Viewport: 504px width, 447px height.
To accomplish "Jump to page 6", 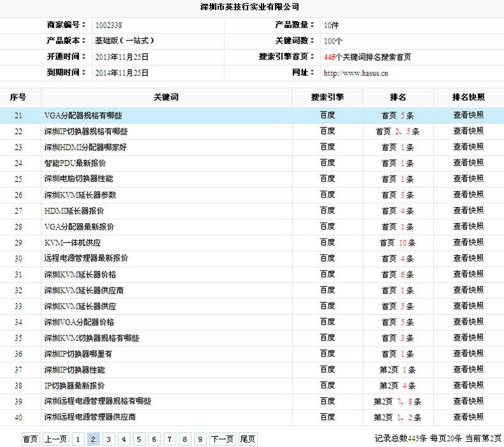I will tap(154, 439).
